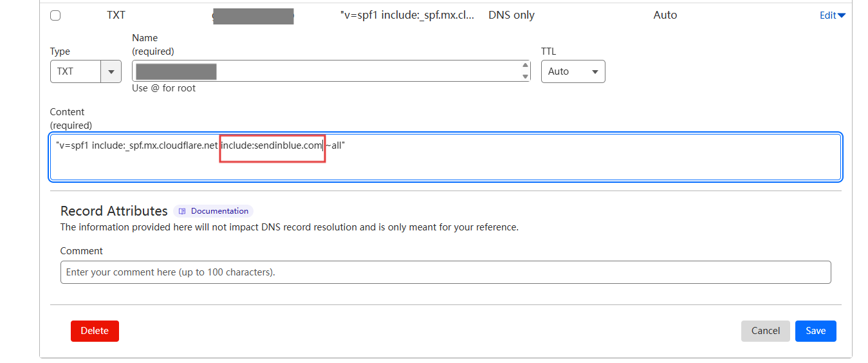
Task: Open the TTL Auto dropdown
Action: (573, 71)
